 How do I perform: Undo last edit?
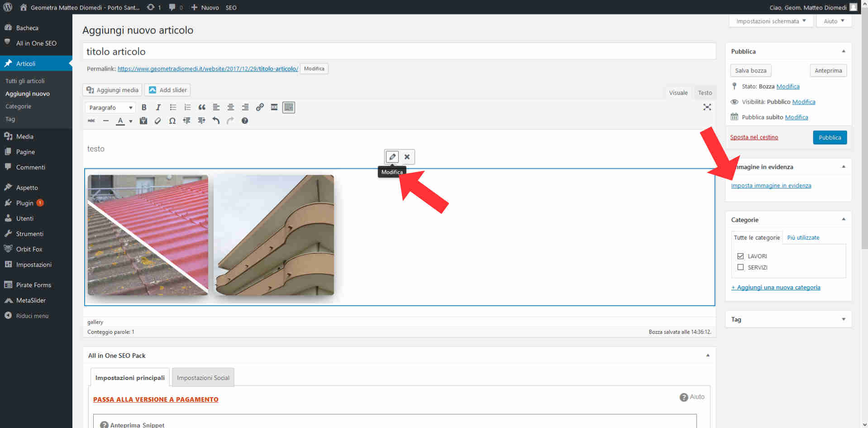tap(216, 121)
